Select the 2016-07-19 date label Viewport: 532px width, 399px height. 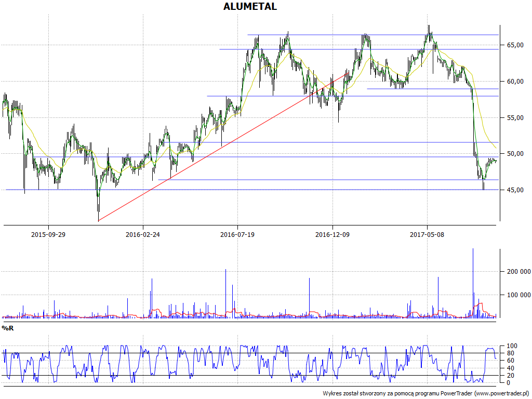[x=237, y=234]
